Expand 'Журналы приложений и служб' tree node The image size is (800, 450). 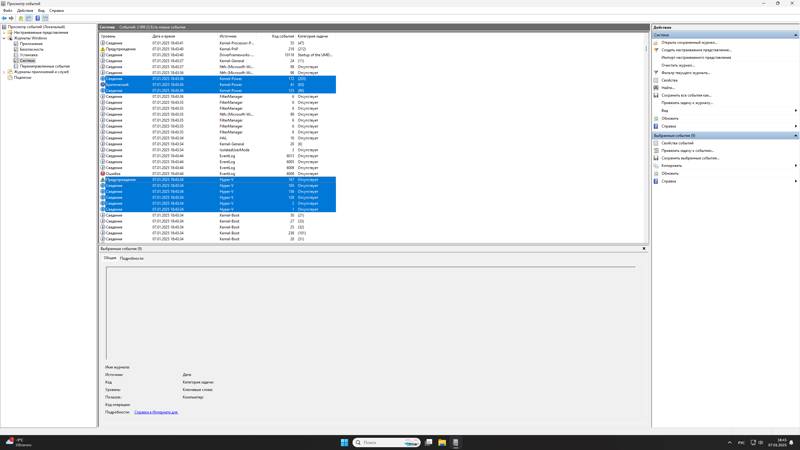coord(4,72)
